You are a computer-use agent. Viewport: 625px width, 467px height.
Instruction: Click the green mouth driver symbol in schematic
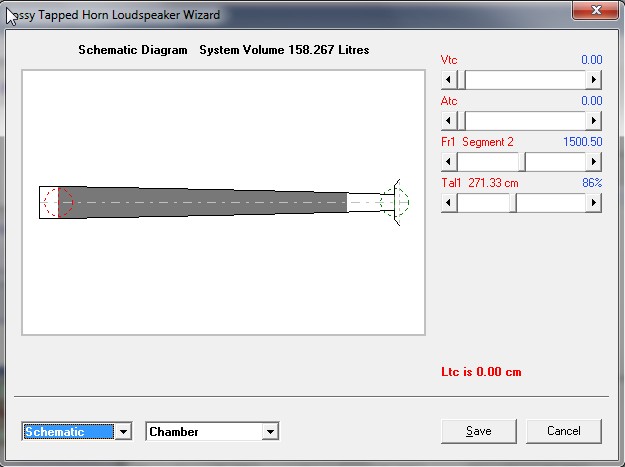pos(395,202)
